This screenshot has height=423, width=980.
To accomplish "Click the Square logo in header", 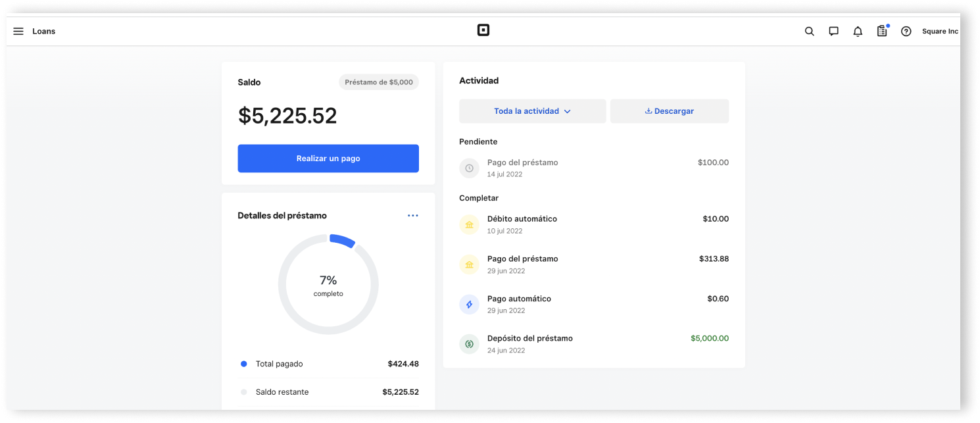I will pos(483,30).
